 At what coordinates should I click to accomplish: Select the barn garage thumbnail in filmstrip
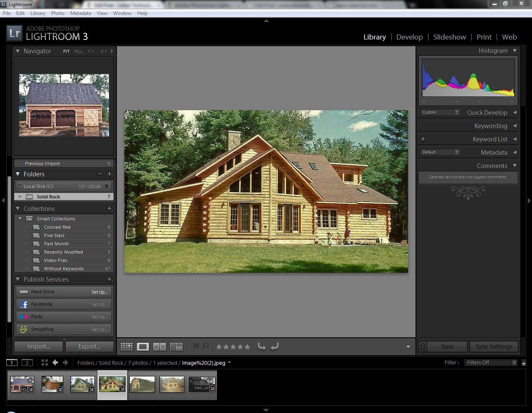click(22, 384)
